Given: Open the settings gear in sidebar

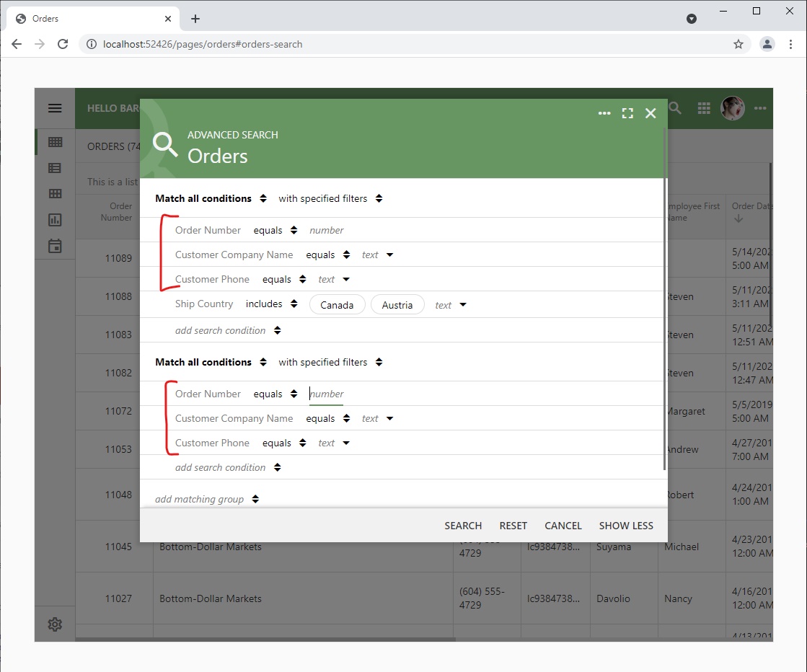Looking at the screenshot, I should pos(55,624).
